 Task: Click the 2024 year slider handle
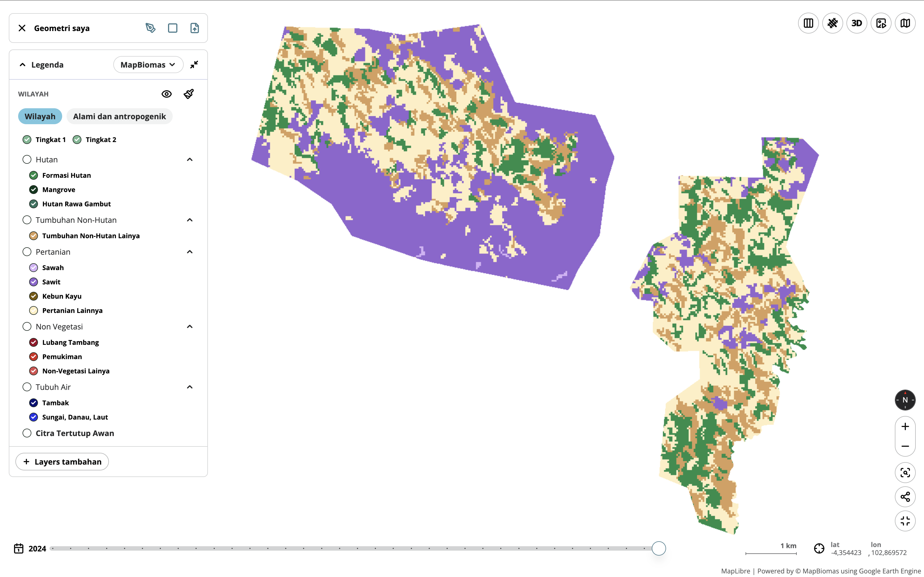pyautogui.click(x=659, y=548)
